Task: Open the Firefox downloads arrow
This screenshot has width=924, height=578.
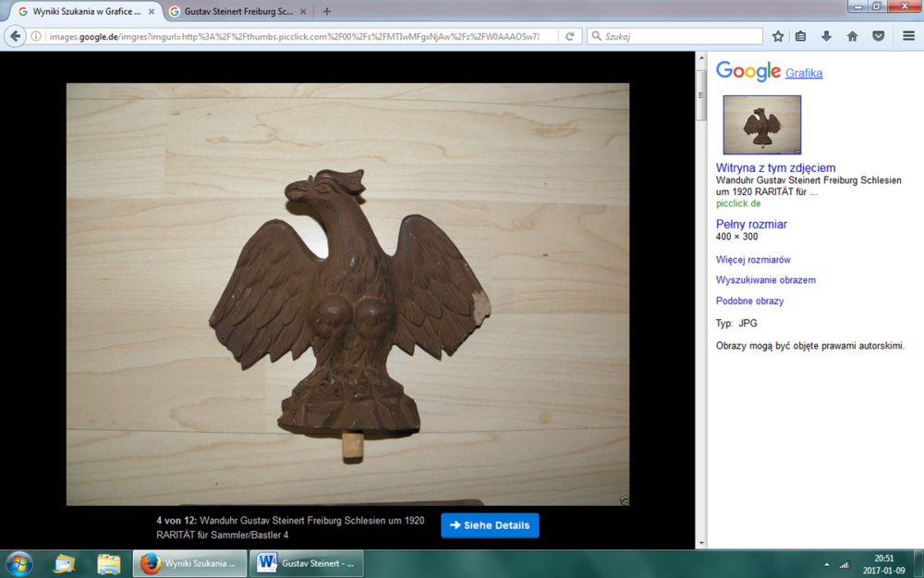Action: tap(827, 36)
